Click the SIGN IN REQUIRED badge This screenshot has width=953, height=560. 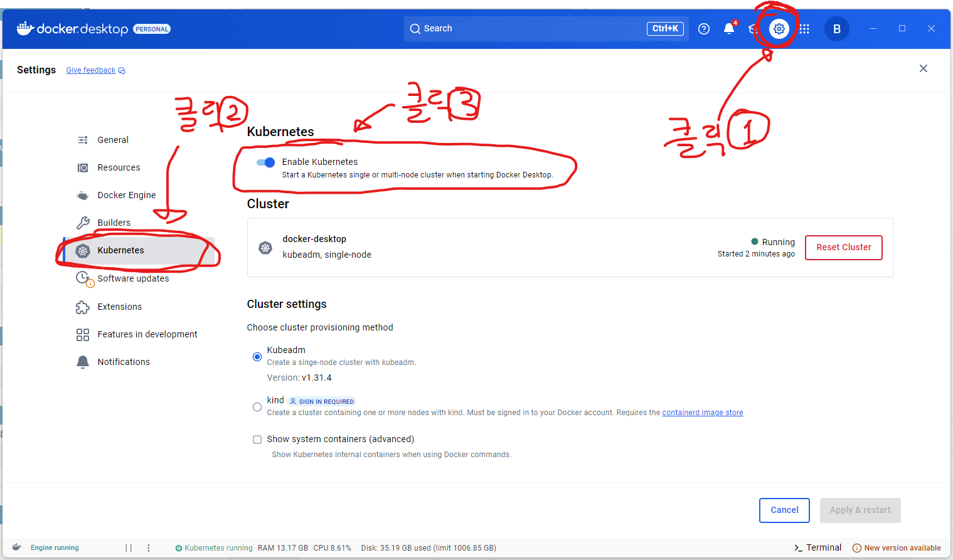322,401
